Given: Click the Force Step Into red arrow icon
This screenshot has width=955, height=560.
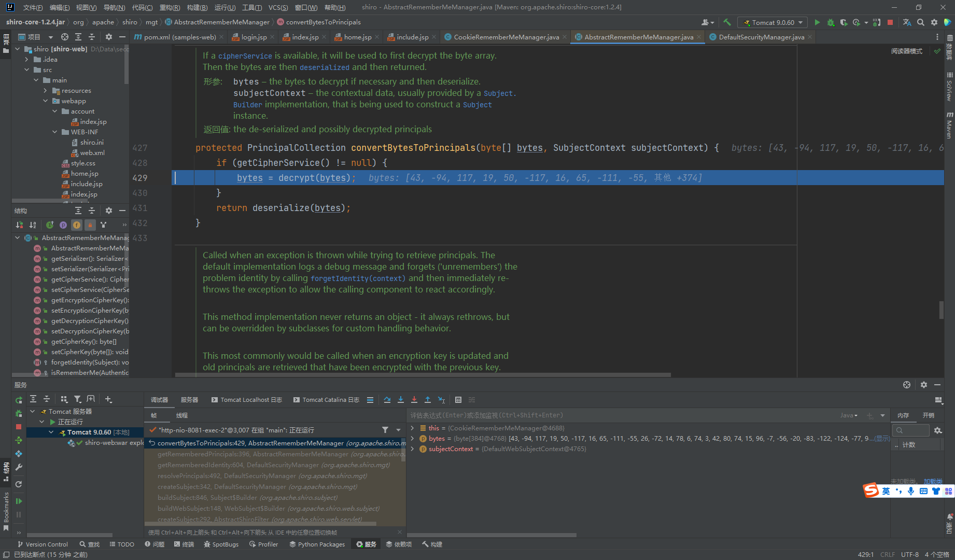Looking at the screenshot, I should click(414, 400).
